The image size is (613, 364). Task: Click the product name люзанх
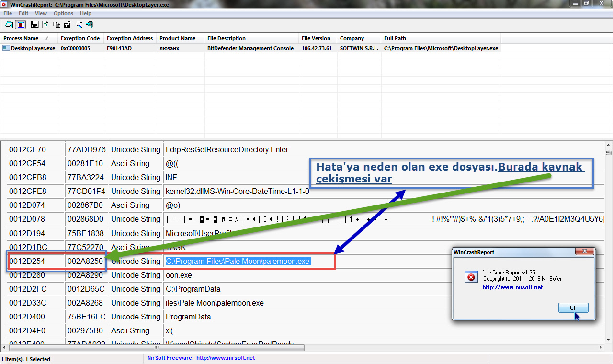(170, 48)
